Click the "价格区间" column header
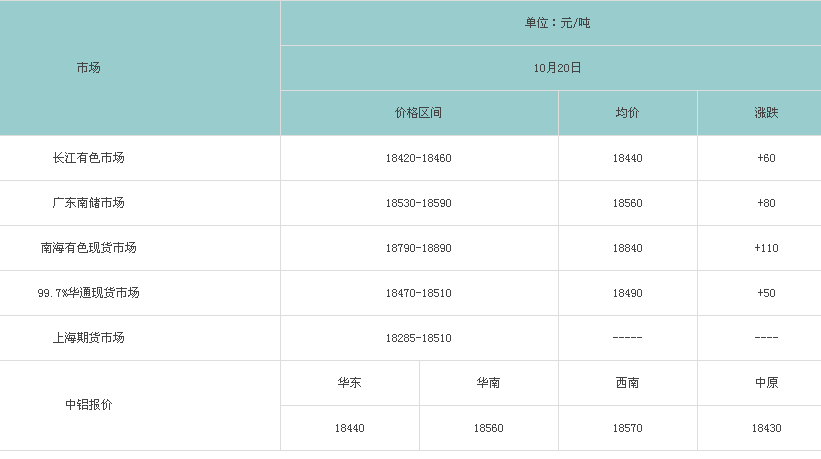 (419, 113)
